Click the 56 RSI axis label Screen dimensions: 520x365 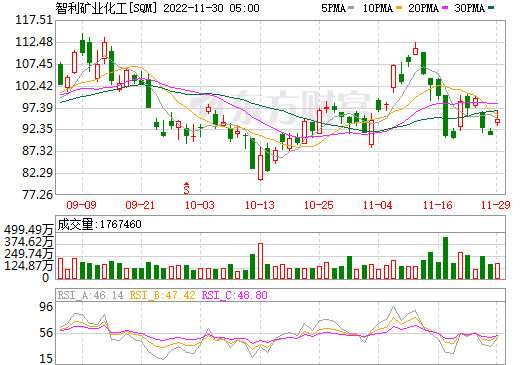pyautogui.click(x=46, y=333)
